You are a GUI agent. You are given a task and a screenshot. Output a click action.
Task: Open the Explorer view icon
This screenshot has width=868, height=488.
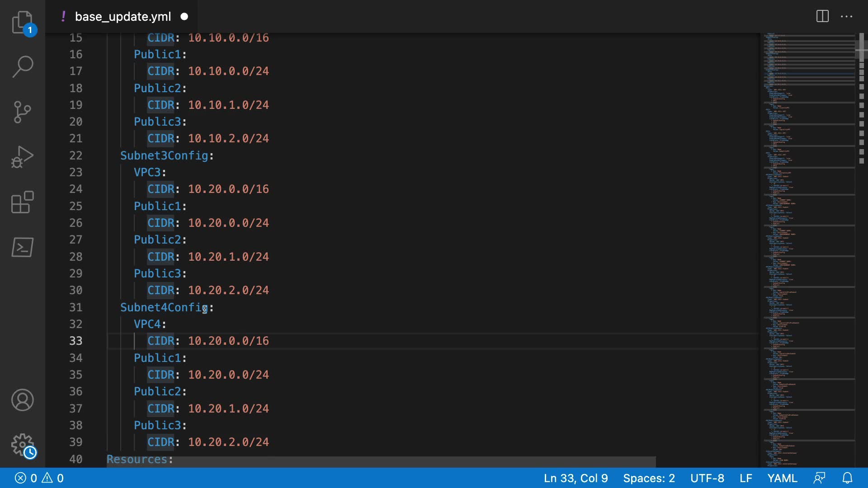pos(22,22)
